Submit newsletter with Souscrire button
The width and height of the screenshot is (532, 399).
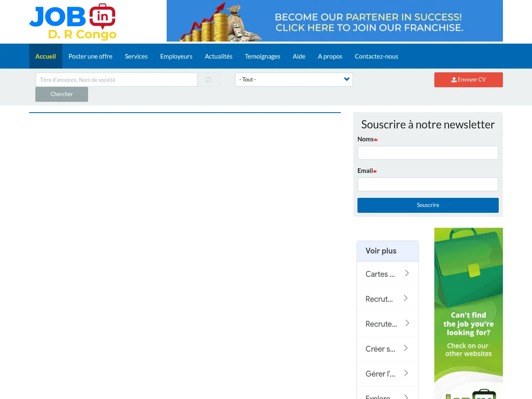[x=428, y=205]
